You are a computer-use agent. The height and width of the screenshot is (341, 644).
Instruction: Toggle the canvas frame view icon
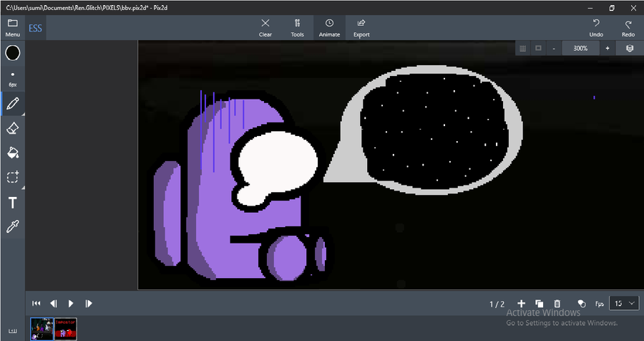click(538, 49)
